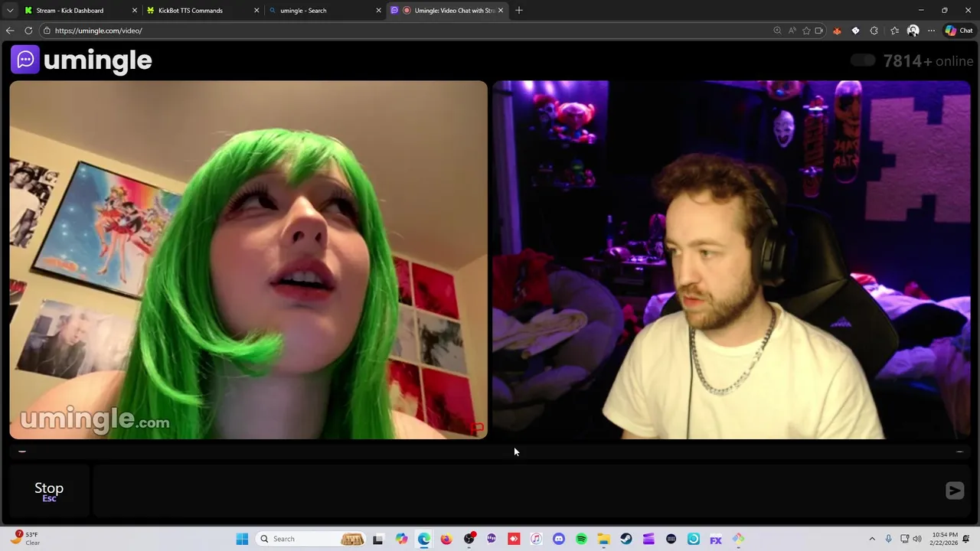The image size is (980, 551).
Task: Open the extension with the white B tag icon
Action: tap(855, 31)
